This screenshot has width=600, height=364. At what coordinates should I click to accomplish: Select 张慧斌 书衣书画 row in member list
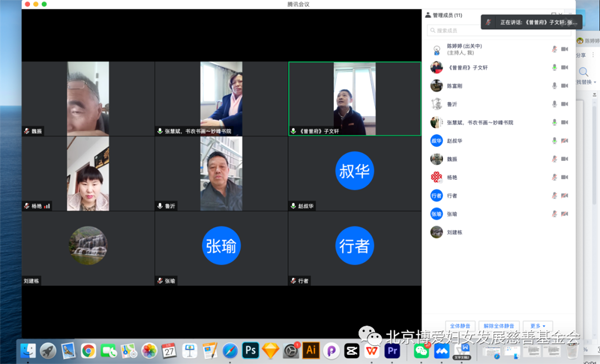point(499,122)
